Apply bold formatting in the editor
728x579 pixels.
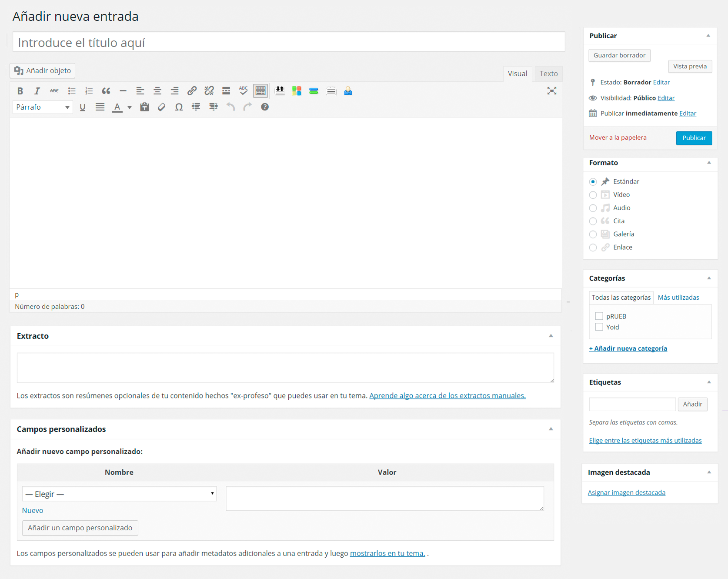tap(20, 90)
